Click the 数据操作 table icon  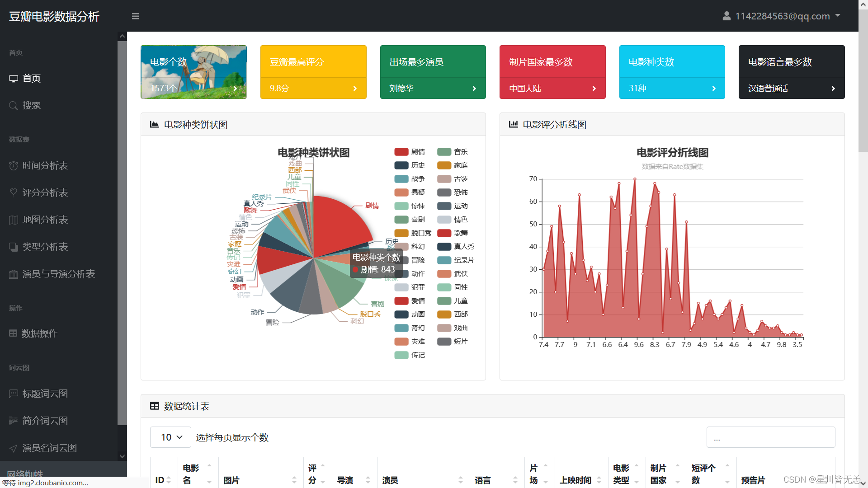pyautogui.click(x=13, y=333)
